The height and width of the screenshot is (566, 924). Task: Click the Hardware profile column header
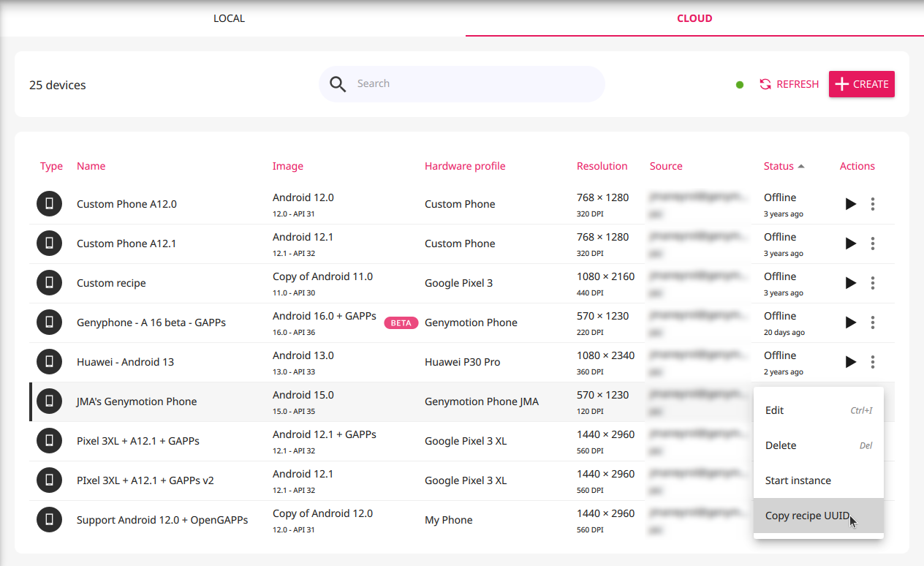click(465, 166)
